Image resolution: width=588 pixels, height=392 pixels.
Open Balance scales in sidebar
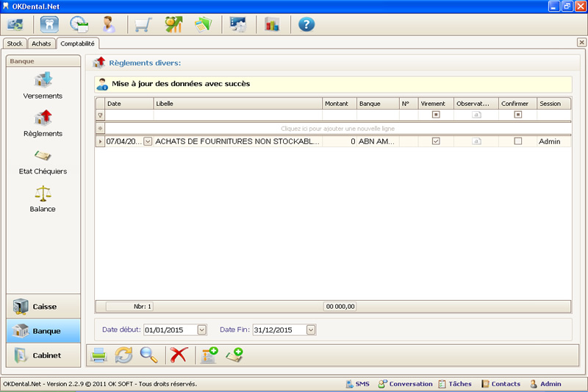click(x=43, y=199)
